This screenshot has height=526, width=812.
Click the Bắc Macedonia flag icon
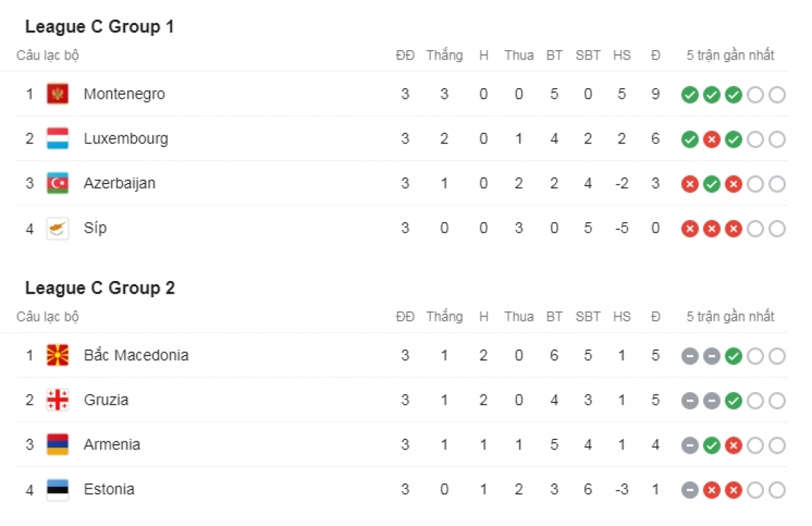(x=58, y=355)
